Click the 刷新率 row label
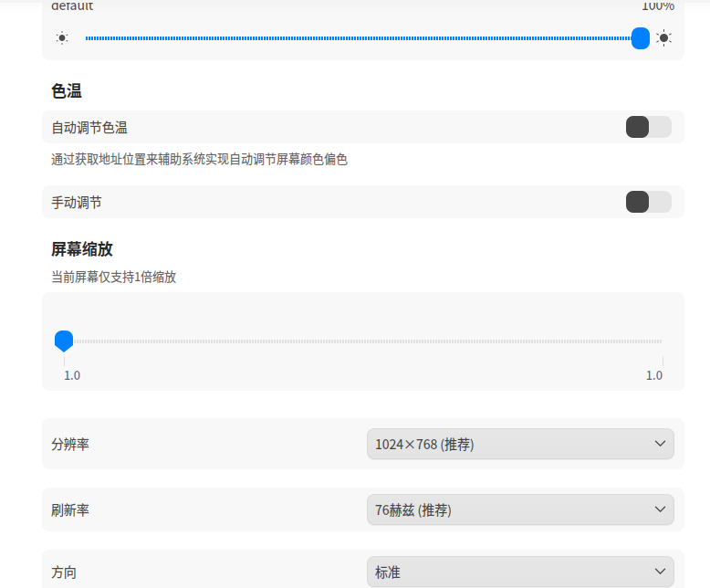 70,510
